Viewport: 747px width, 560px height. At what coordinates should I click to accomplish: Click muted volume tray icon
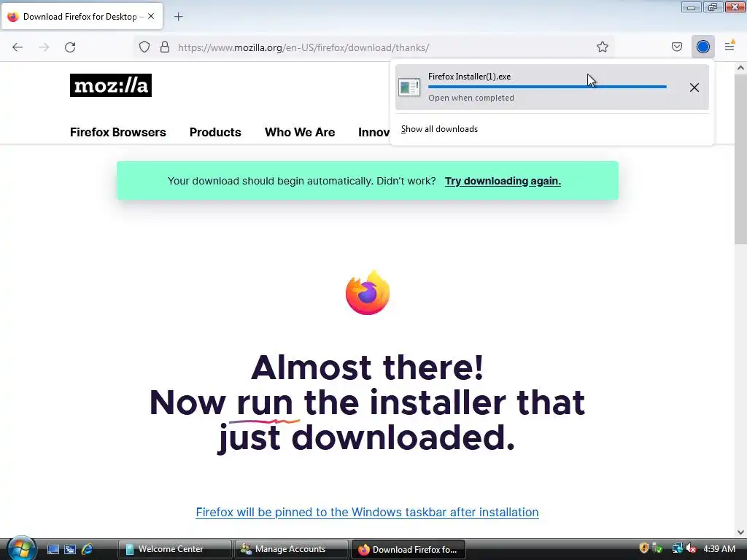click(691, 548)
